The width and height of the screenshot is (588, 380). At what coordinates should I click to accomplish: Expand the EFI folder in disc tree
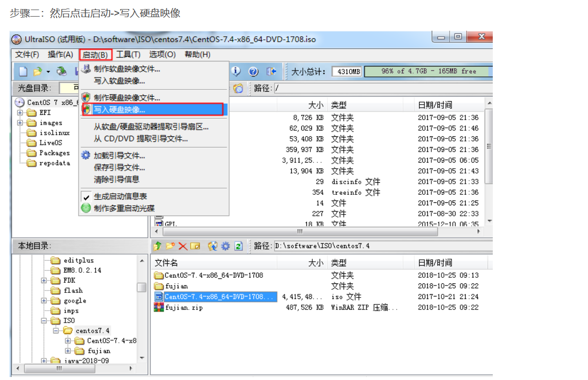pos(20,112)
